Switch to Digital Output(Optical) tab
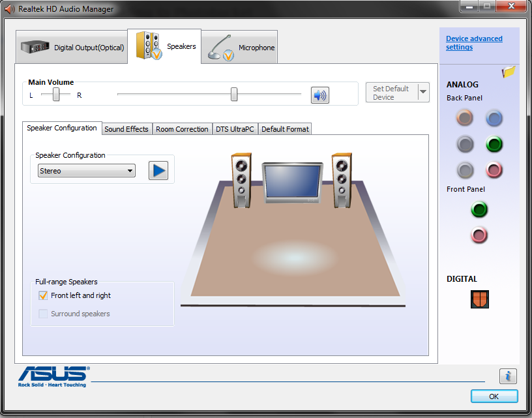Image resolution: width=532 pixels, height=418 pixels. [x=72, y=47]
